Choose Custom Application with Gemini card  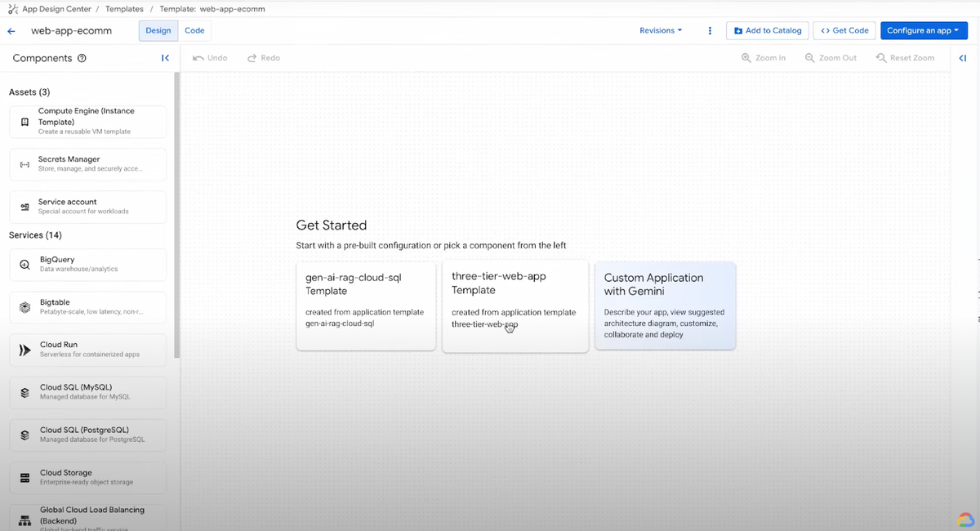(x=666, y=306)
